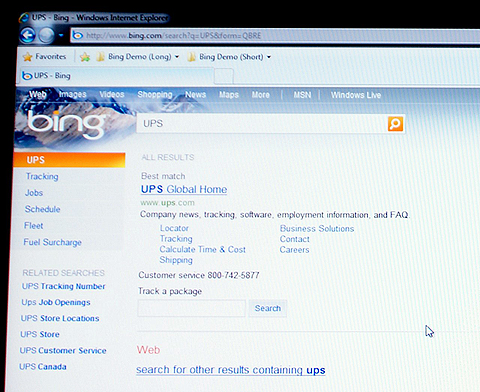Click the Search button under Track a package

(268, 308)
